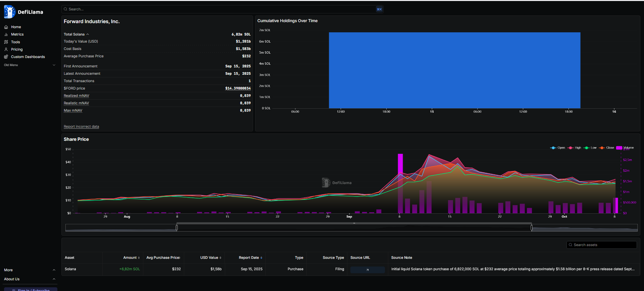644x291 pixels.
Task: Toggle the Low series in chart legend
Action: 590,148
